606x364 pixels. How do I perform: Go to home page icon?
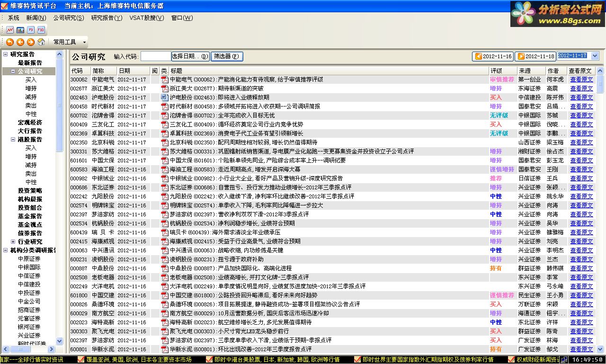pyautogui.click(x=41, y=42)
